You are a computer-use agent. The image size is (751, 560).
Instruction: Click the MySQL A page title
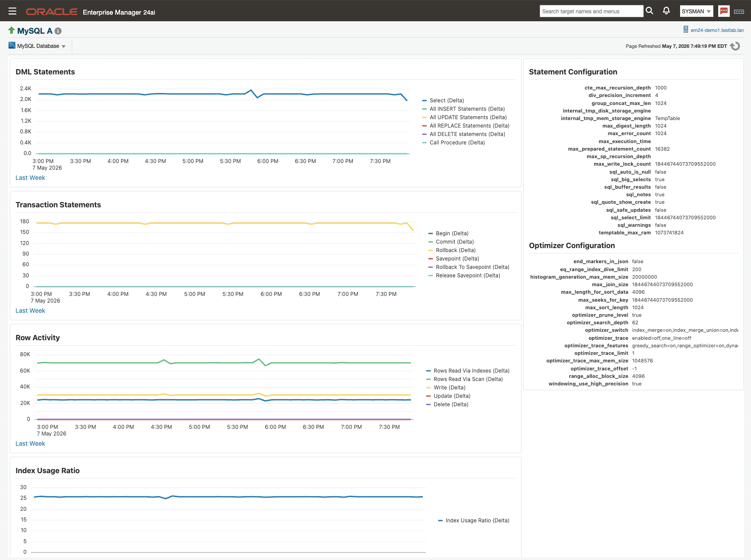point(35,31)
